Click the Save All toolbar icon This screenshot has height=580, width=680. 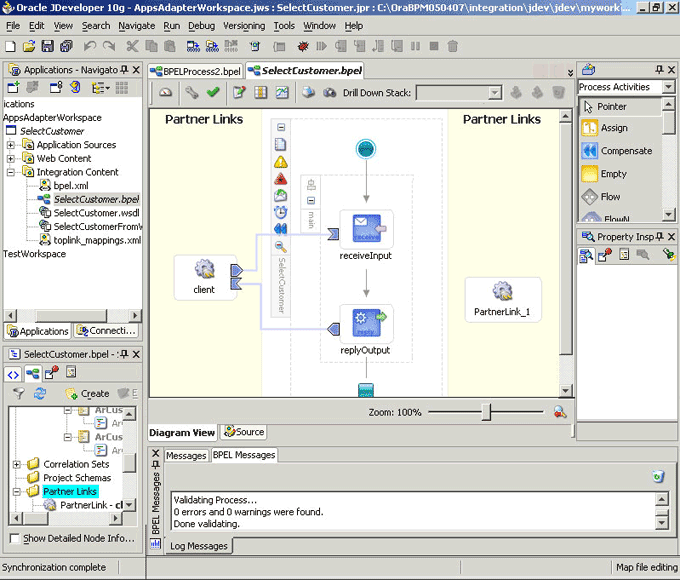coord(66,46)
